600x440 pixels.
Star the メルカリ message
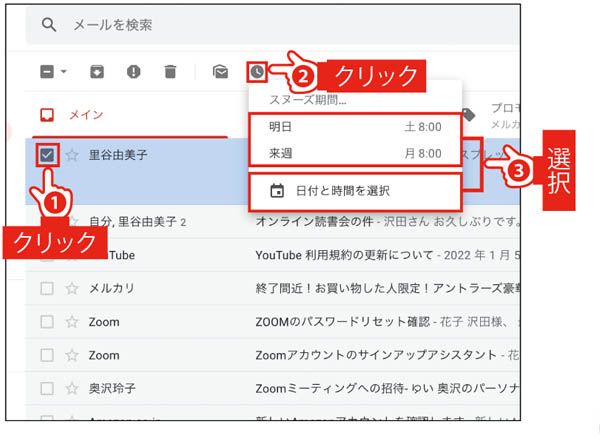point(72,288)
